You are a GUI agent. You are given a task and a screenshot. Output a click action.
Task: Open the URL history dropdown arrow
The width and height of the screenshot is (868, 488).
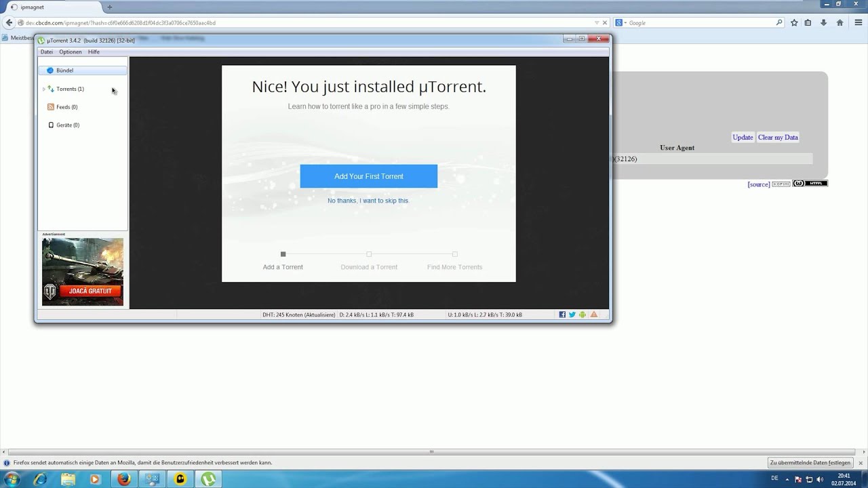pos(596,23)
